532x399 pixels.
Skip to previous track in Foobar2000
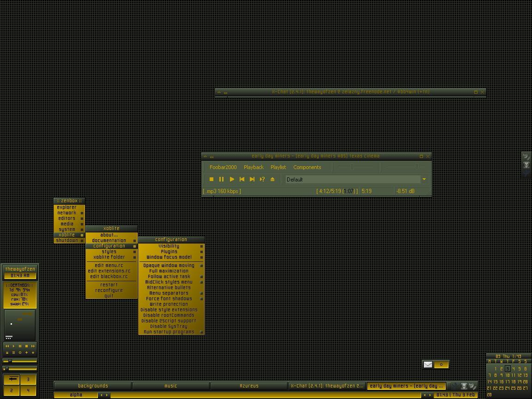242,179
